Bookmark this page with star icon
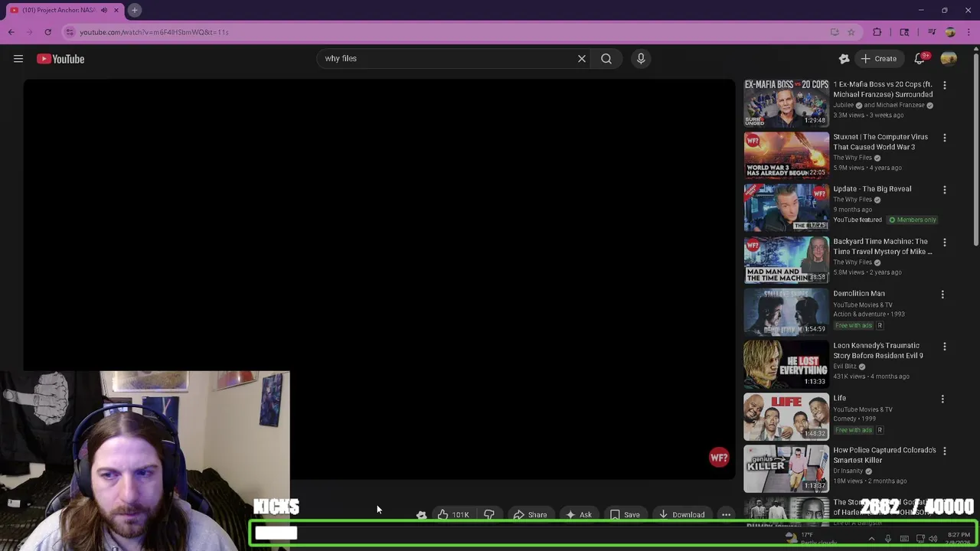The height and width of the screenshot is (551, 980). [x=851, y=32]
